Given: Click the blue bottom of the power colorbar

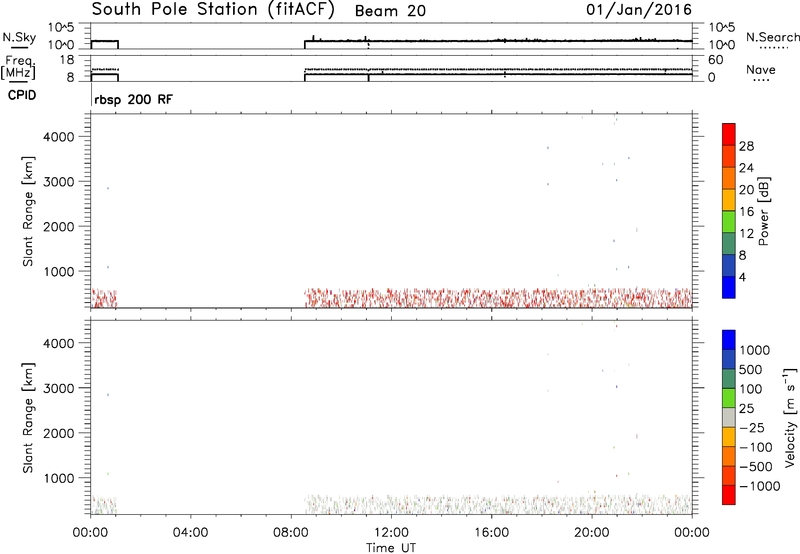Looking at the screenshot, I should click(729, 287).
